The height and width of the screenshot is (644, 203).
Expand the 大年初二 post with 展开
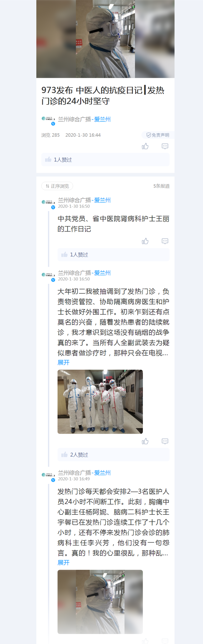point(63,363)
